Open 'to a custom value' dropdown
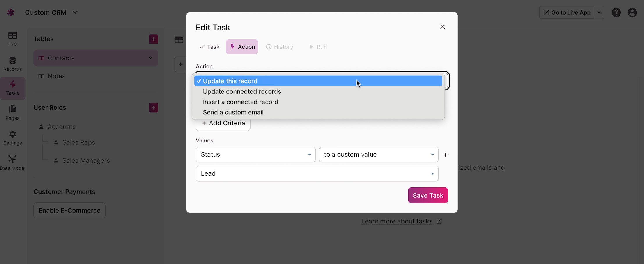The image size is (644, 264). click(378, 155)
